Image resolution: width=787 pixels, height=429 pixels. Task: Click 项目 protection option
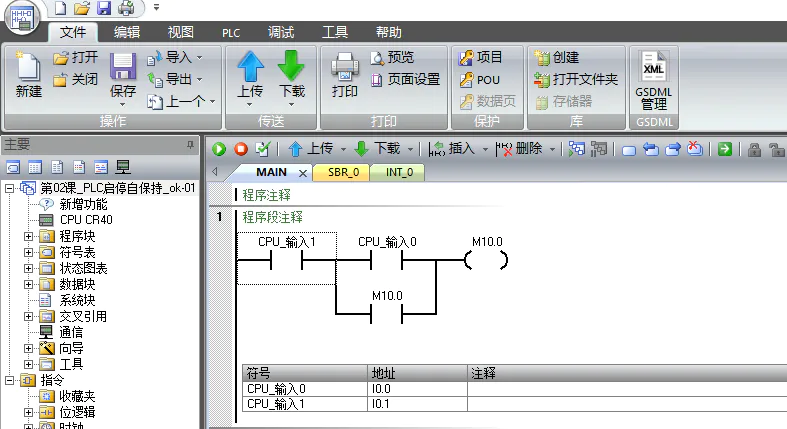(480, 58)
